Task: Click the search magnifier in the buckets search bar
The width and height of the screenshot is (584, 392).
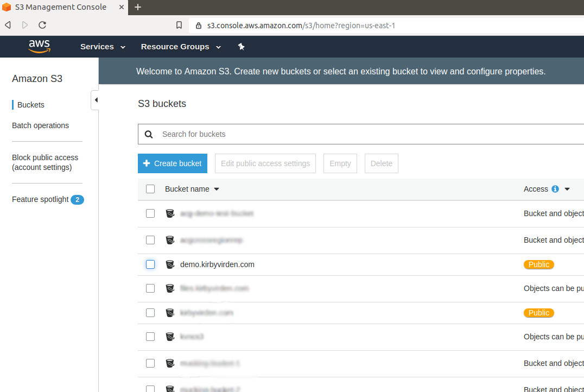Action: [x=148, y=134]
